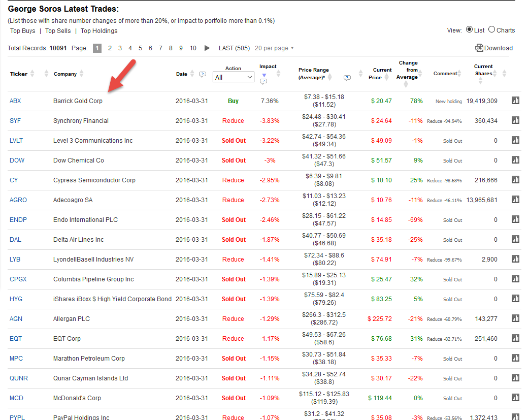Click Download text link

[x=499, y=48]
